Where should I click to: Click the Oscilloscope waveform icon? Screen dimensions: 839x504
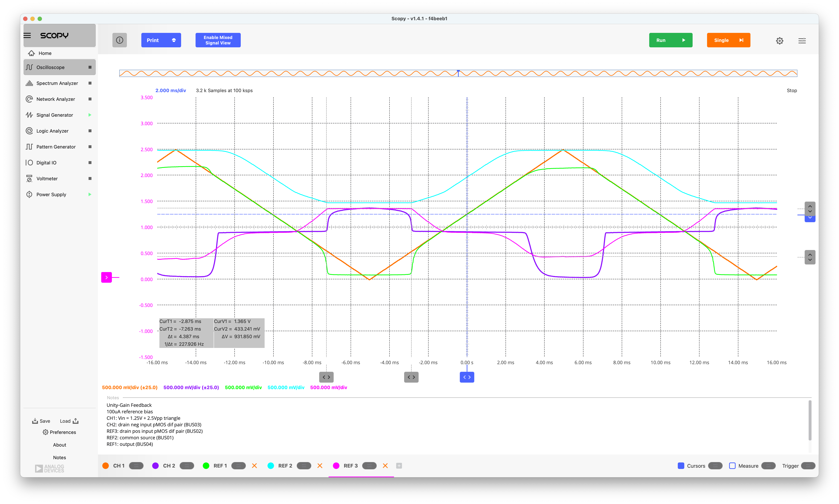tap(29, 67)
